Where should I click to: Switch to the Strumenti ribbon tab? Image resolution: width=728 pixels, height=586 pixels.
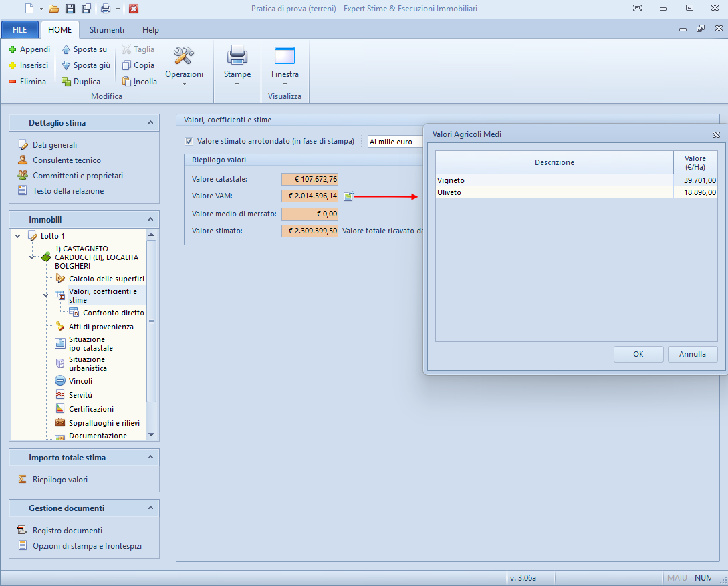[x=107, y=30]
